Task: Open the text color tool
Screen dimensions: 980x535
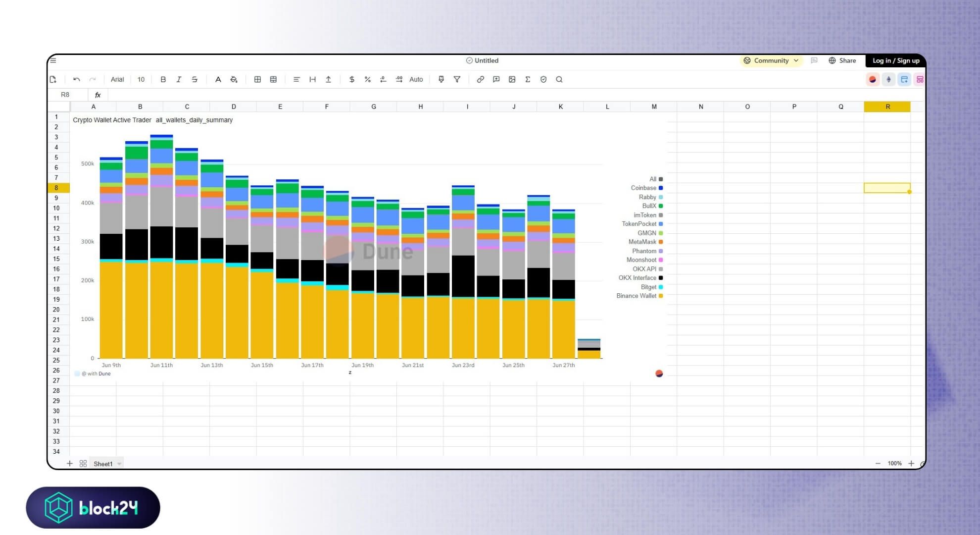Action: [x=218, y=79]
